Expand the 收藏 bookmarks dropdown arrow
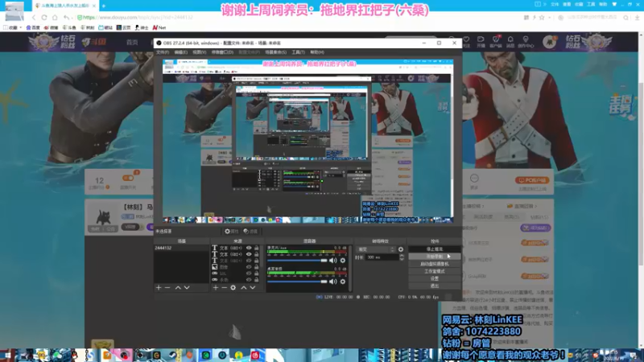Image resolution: width=644 pixels, height=362 pixels. [x=21, y=27]
